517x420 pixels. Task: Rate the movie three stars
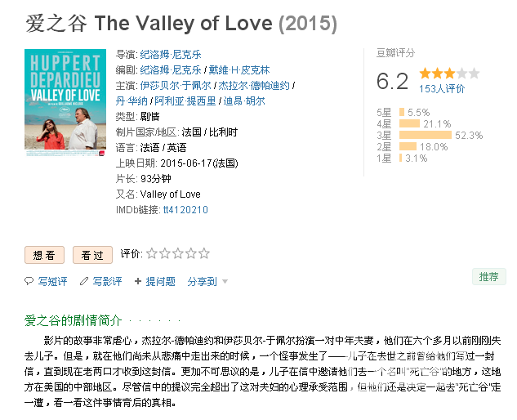click(x=178, y=253)
